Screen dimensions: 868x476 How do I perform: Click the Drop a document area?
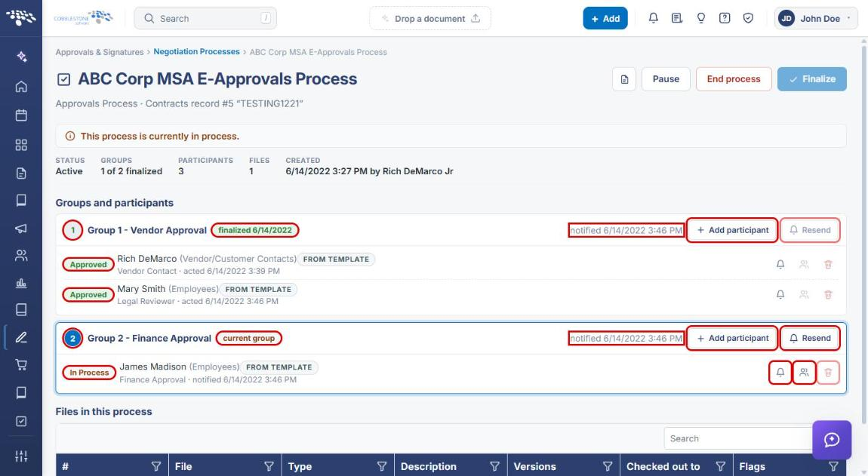tap(430, 18)
